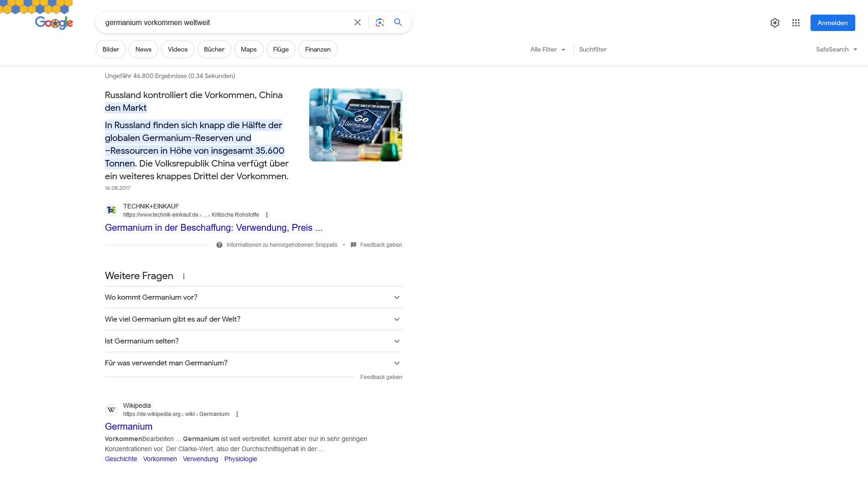Clear the search box with the X icon

[x=358, y=22]
